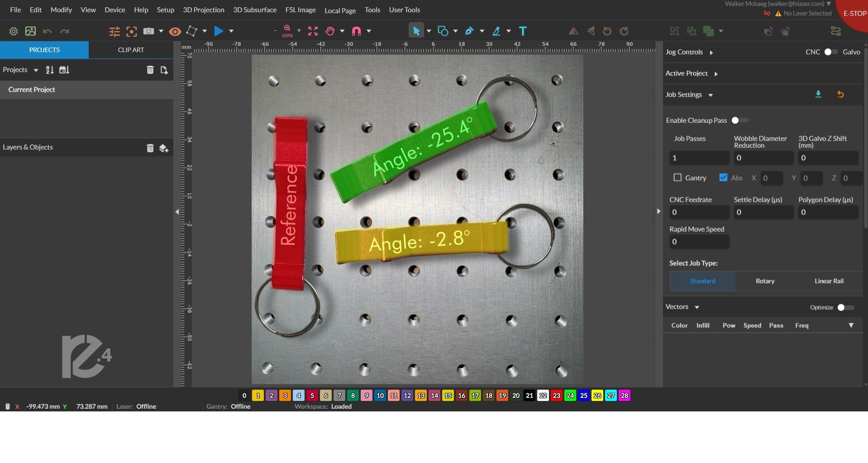Click the Rotate counterclockwise icon
The image size is (868, 463).
tap(607, 31)
